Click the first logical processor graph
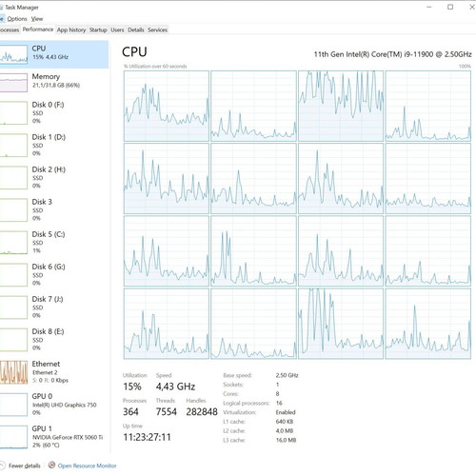This screenshot has width=476, height=476. tap(167, 106)
